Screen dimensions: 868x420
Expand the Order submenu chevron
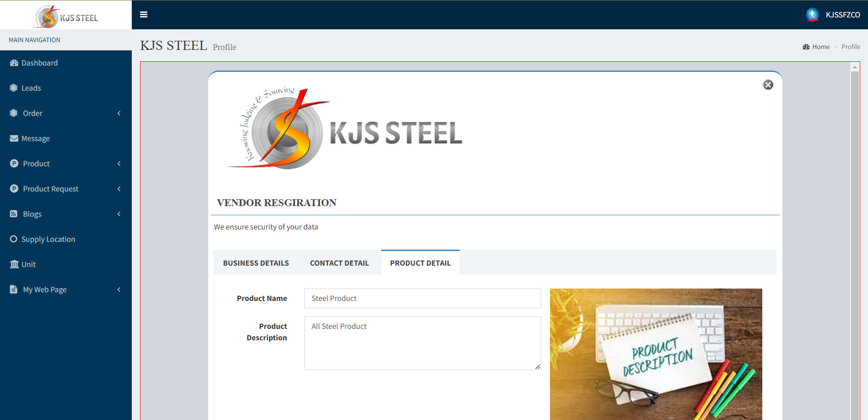[x=119, y=113]
